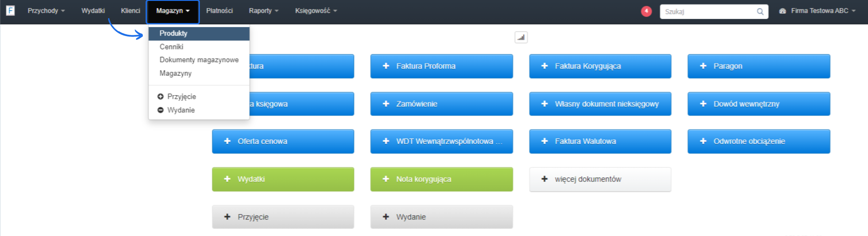
Task: Expand the Raporty dropdown menu
Action: click(264, 11)
